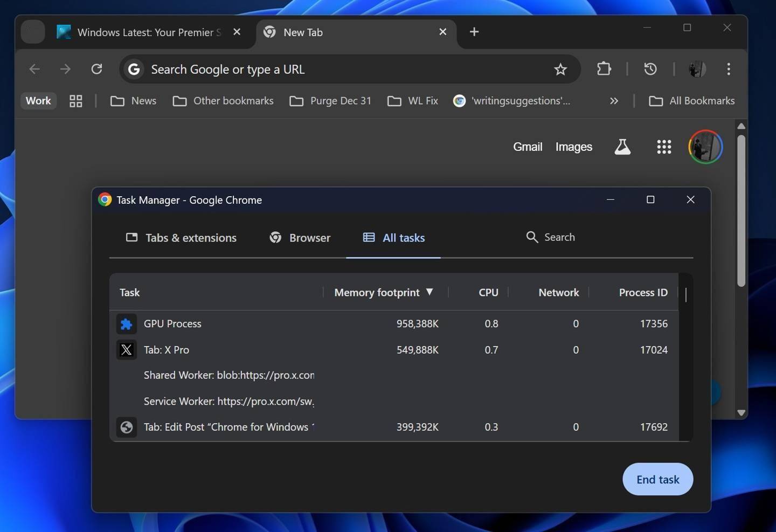Close the Task Manager window
Viewport: 776px width, 532px height.
pos(690,199)
